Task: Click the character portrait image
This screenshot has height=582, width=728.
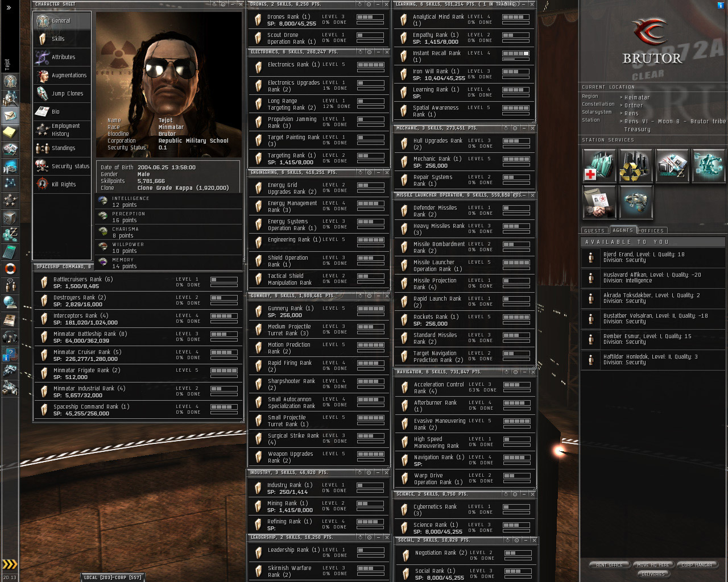Action: pos(168,84)
